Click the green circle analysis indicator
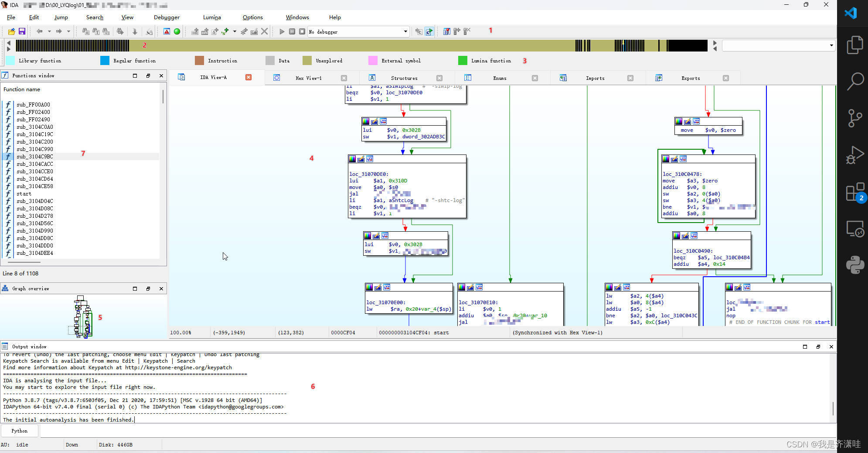The image size is (868, 453). point(177,31)
